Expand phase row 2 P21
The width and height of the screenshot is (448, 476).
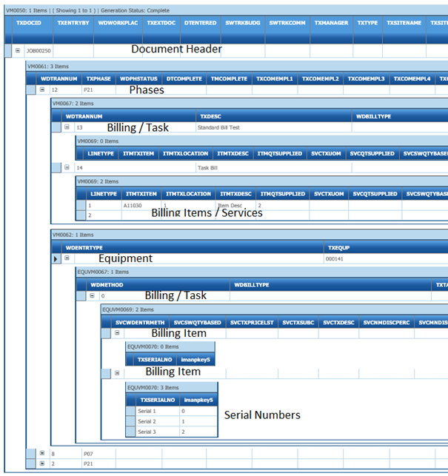[43, 463]
